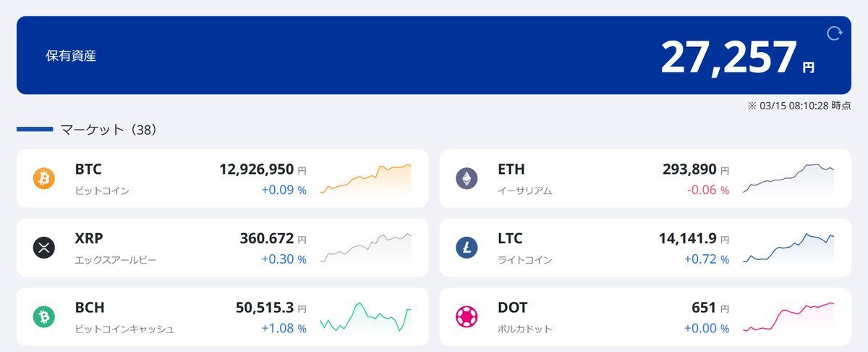Select the BTC ticker label
This screenshot has width=868, height=352.
pyautogui.click(x=88, y=169)
